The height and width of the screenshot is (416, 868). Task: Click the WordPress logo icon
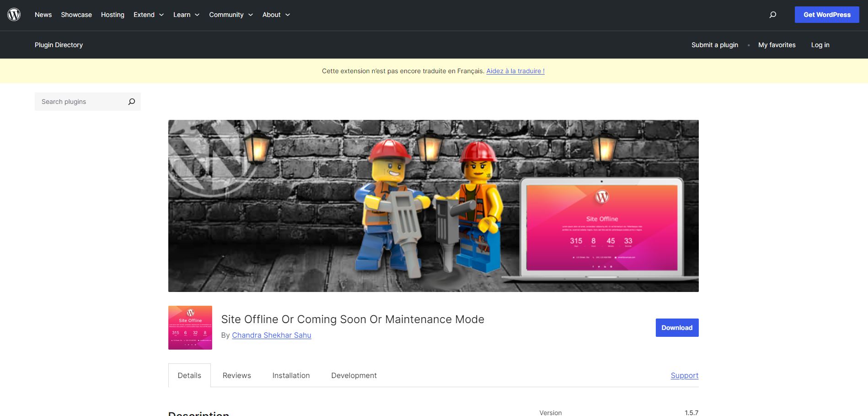14,14
